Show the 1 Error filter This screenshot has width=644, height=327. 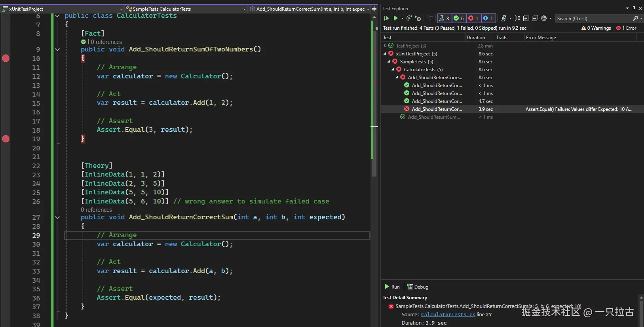click(626, 28)
